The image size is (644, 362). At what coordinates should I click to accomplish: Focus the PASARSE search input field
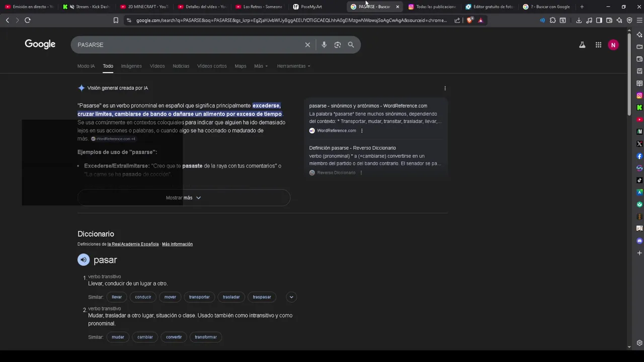[189, 45]
